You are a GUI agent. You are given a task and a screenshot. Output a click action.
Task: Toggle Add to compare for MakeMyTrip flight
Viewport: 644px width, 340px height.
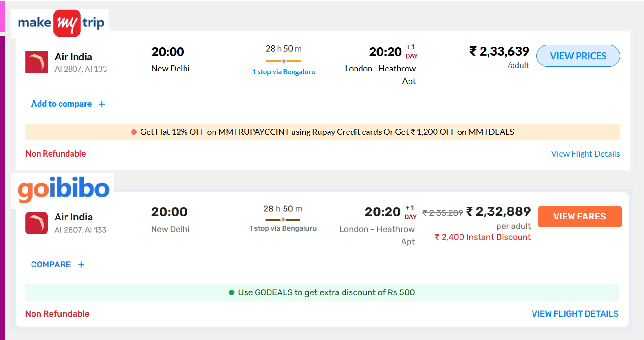[61, 104]
